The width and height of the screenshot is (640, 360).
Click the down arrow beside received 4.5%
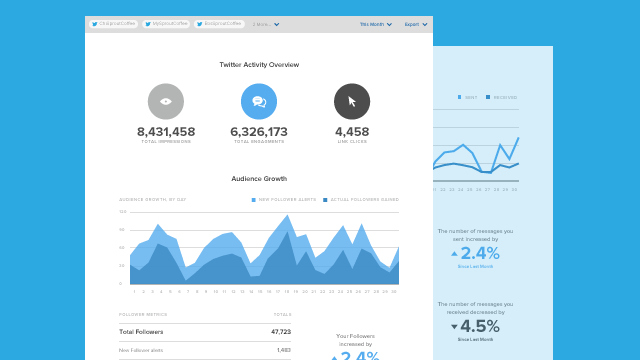click(454, 327)
